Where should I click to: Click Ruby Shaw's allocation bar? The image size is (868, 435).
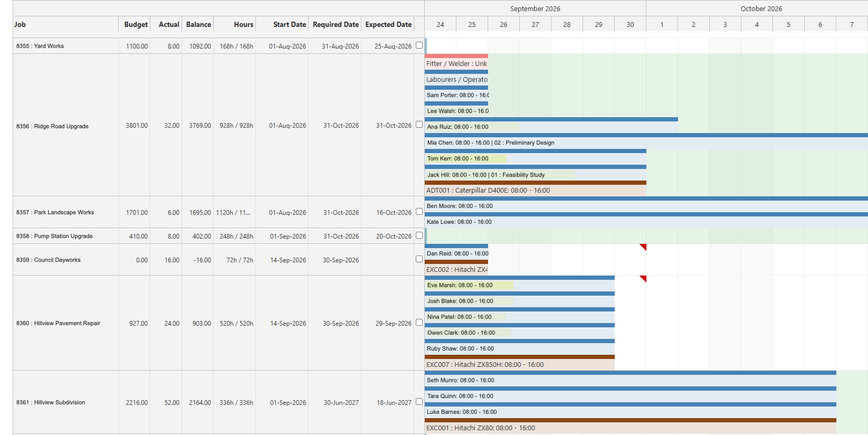click(x=520, y=347)
